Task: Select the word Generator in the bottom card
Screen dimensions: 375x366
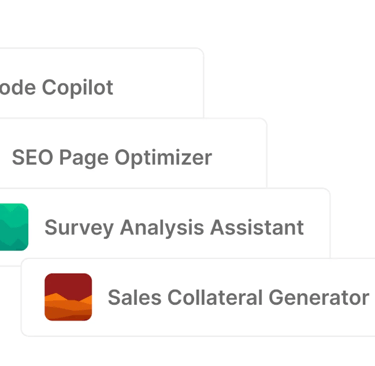Action: pos(319,297)
